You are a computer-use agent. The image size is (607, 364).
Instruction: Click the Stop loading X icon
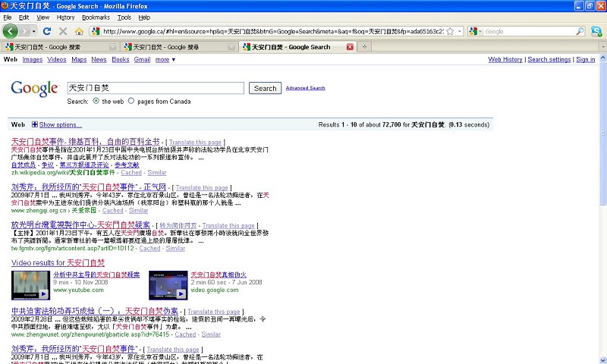(63, 31)
